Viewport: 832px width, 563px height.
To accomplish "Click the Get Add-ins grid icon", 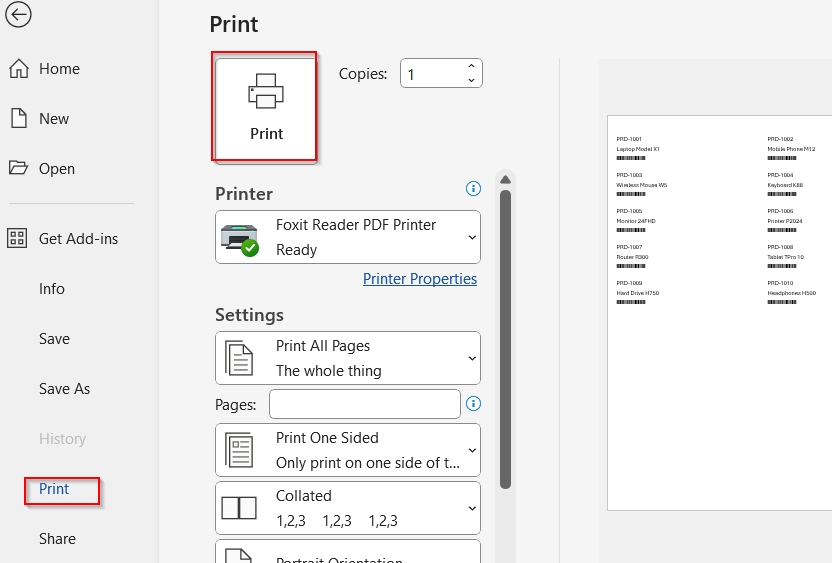I will click(17, 238).
